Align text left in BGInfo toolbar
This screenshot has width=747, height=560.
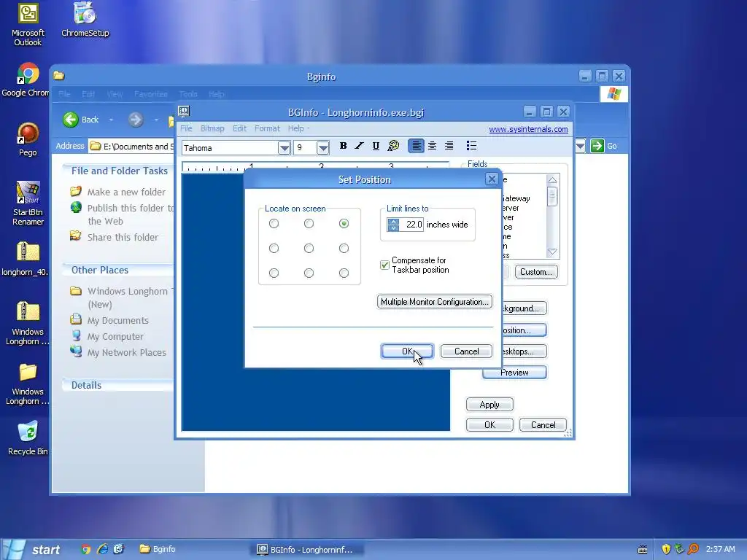click(x=416, y=146)
